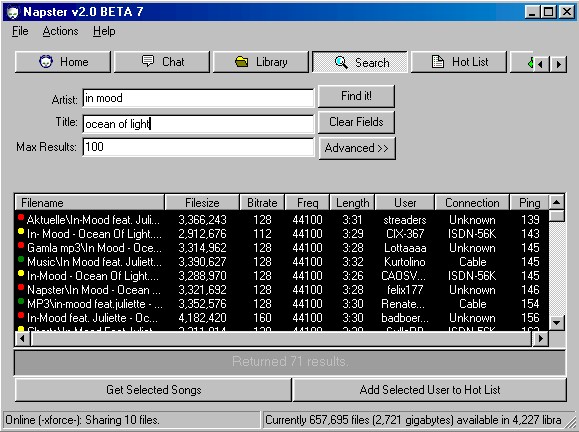
Task: Click the green status dot for user Kurtolino
Action: pos(21,259)
